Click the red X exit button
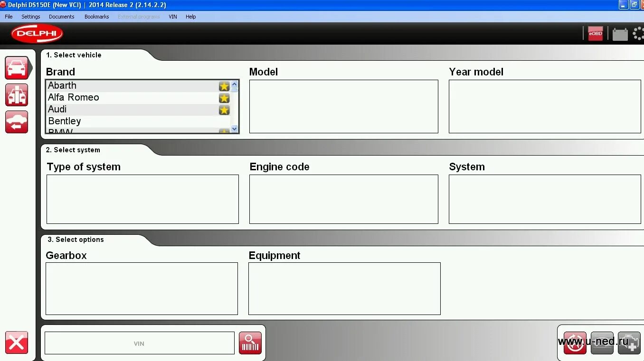 (17, 342)
